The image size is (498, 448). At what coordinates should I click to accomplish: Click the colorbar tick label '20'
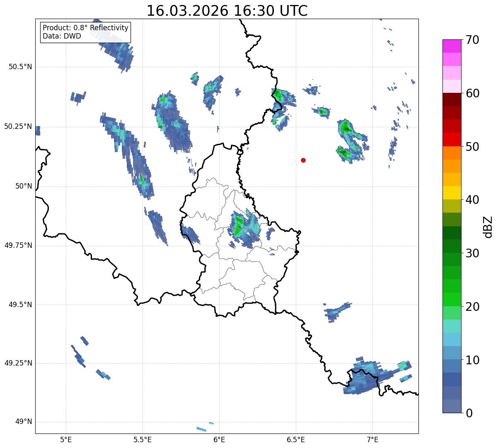point(473,307)
